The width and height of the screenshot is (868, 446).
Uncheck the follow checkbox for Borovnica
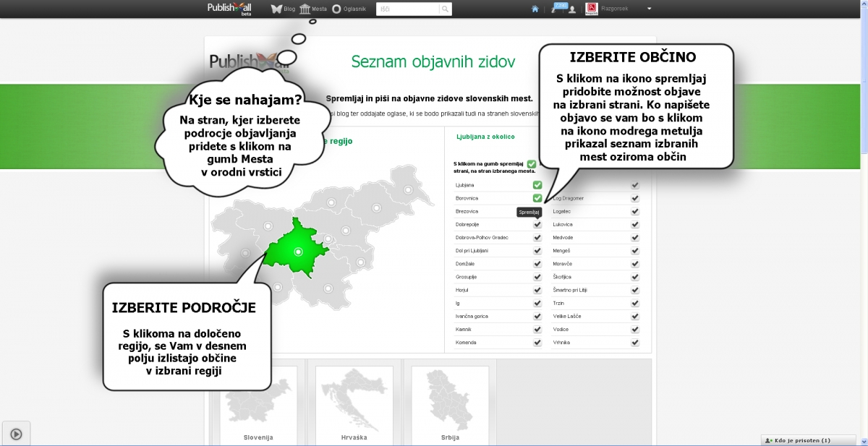(537, 198)
